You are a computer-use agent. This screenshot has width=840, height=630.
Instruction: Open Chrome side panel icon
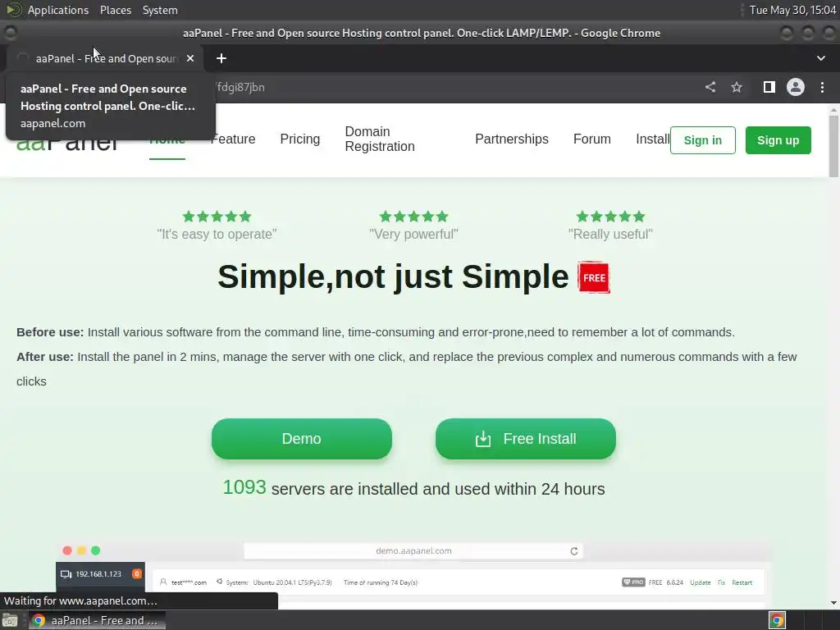(769, 87)
